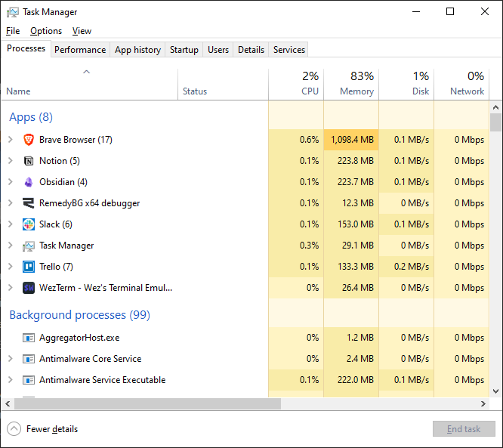Expand the Antimalware Core Service entry

coord(11,359)
